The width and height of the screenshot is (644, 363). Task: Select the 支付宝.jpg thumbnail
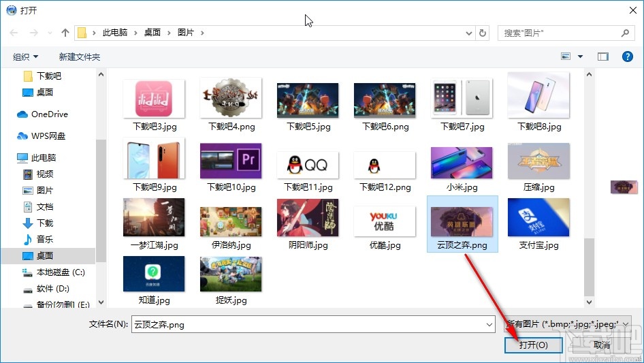[538, 224]
